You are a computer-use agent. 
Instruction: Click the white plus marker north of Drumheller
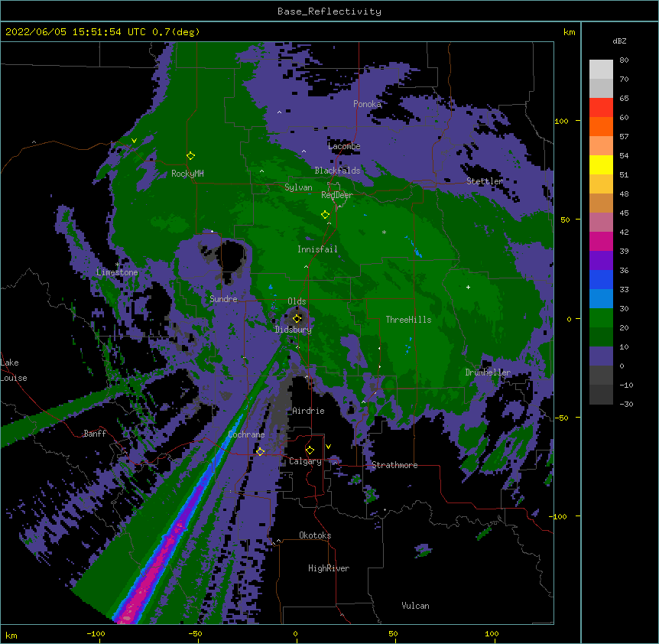click(x=468, y=287)
